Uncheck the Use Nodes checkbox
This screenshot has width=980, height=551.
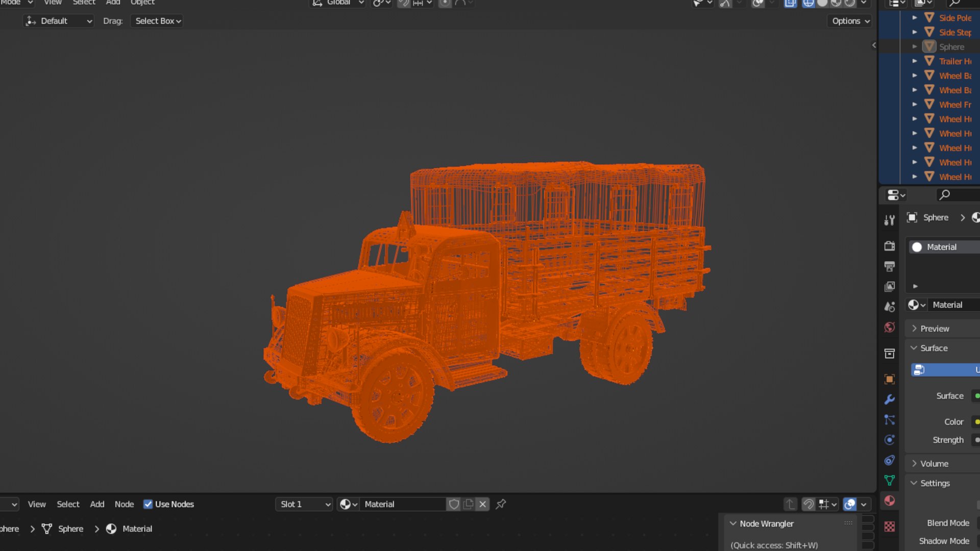click(148, 504)
